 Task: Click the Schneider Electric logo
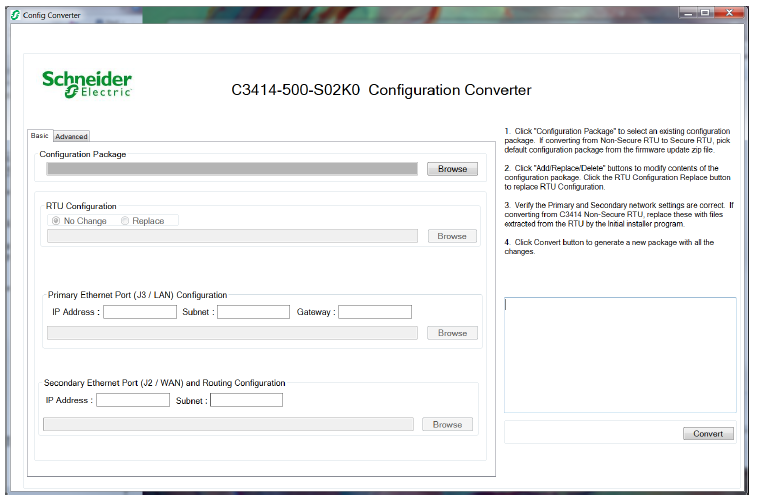(87, 84)
